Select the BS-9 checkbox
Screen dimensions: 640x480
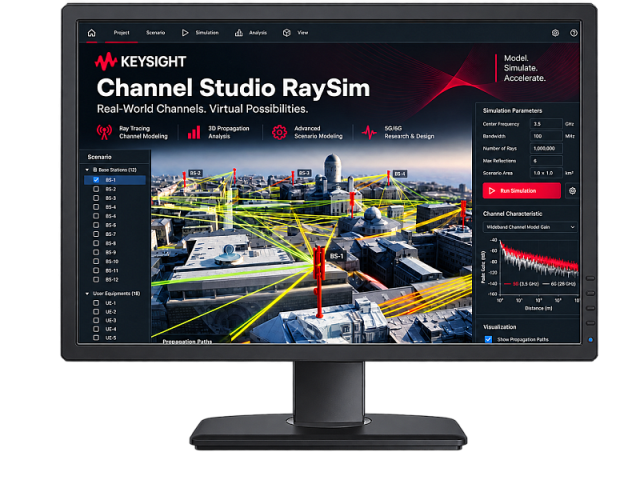96,252
